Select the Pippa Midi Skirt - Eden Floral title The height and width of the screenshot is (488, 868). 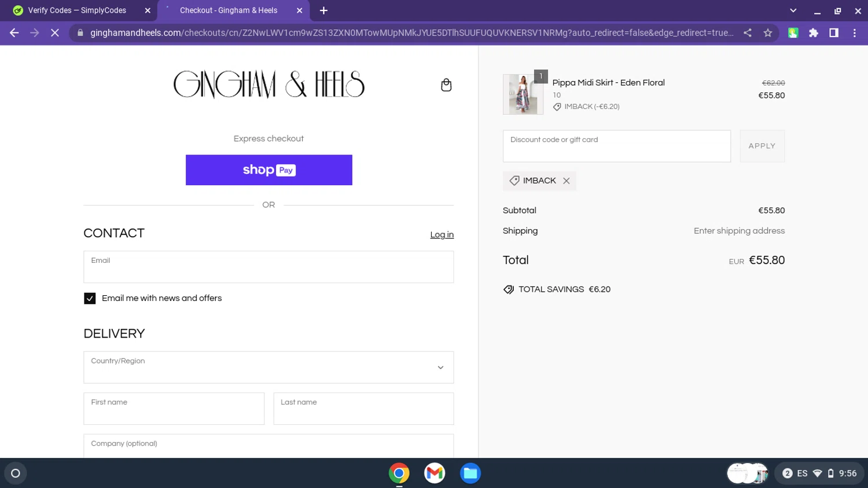coord(608,83)
